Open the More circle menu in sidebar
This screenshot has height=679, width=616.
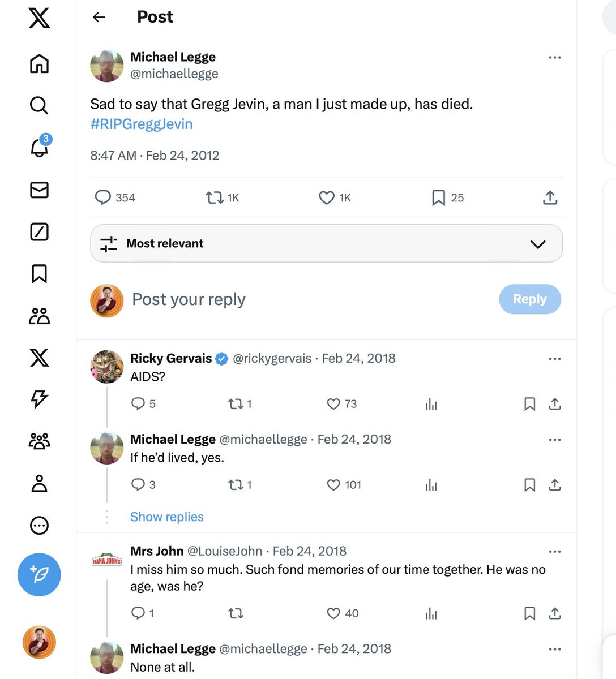[x=39, y=525]
